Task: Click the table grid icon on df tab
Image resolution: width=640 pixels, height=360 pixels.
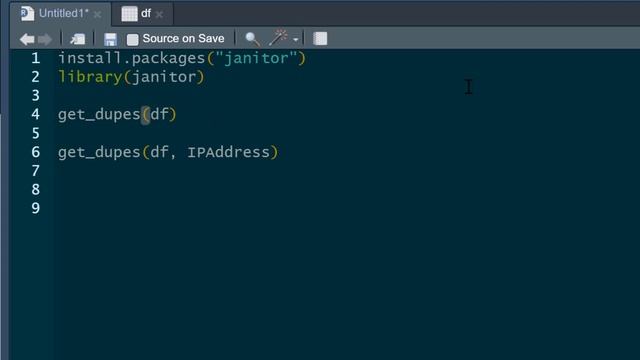Action: (129, 13)
